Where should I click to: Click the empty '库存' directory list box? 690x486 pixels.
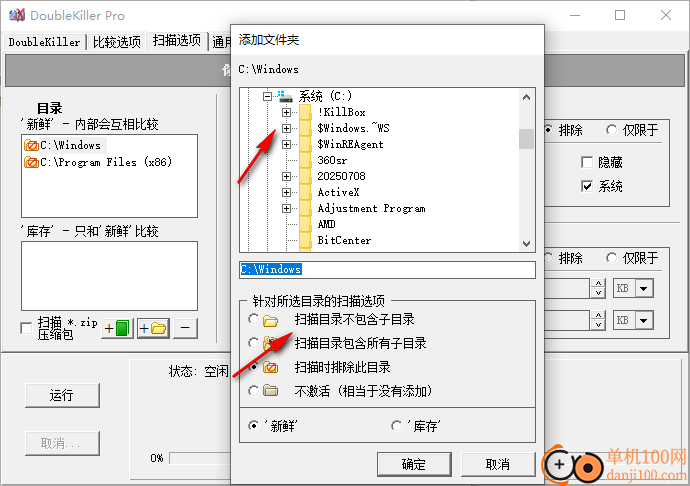click(x=109, y=276)
